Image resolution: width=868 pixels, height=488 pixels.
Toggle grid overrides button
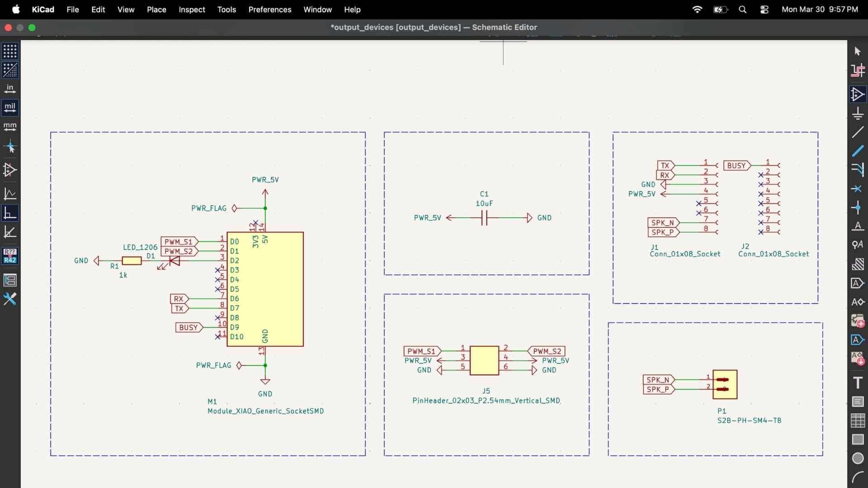(x=10, y=70)
